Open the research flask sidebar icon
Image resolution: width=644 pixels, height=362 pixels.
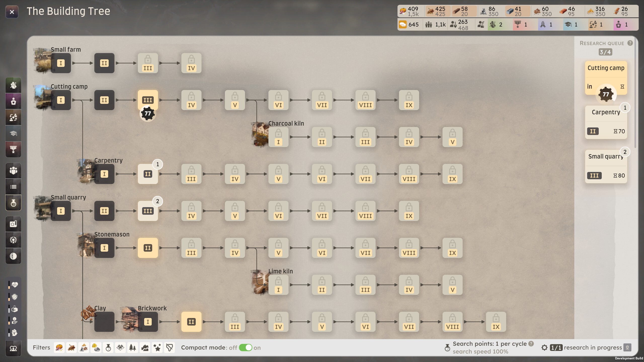pyautogui.click(x=13, y=203)
